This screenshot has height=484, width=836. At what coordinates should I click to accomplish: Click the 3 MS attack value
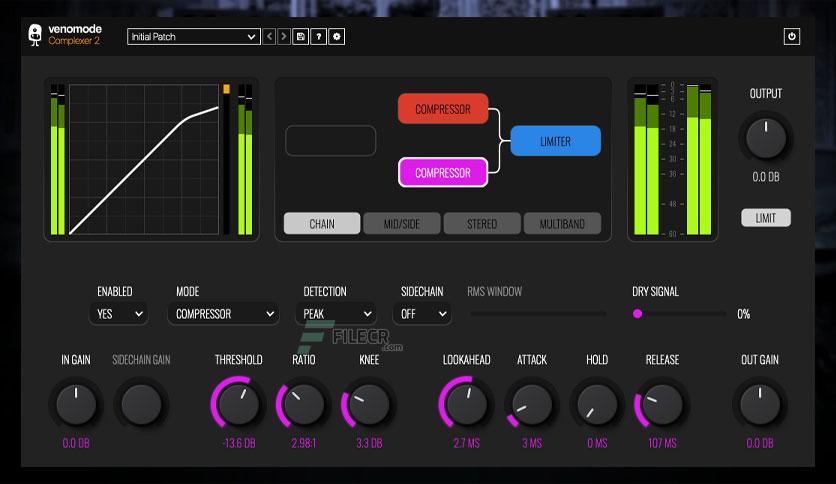coord(532,443)
